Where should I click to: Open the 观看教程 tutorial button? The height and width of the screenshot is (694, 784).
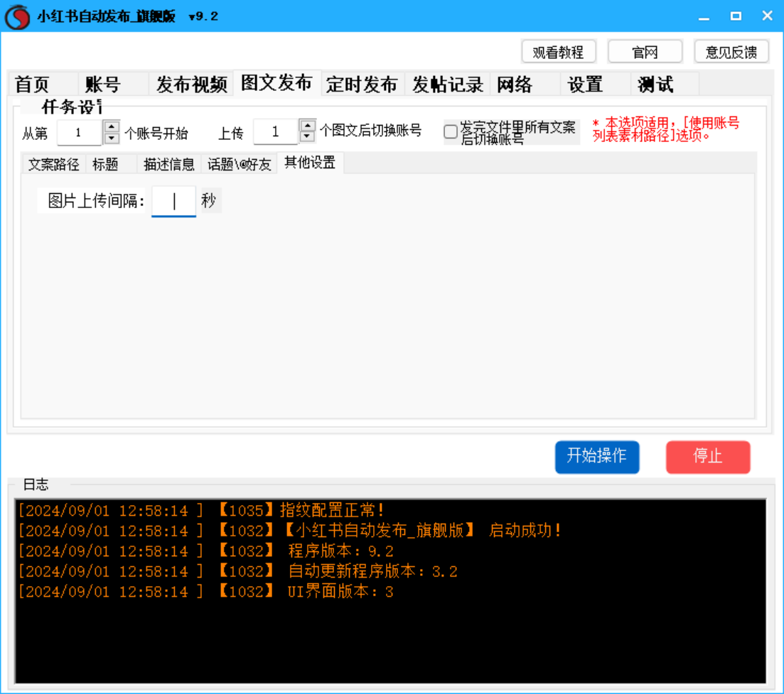coord(559,52)
